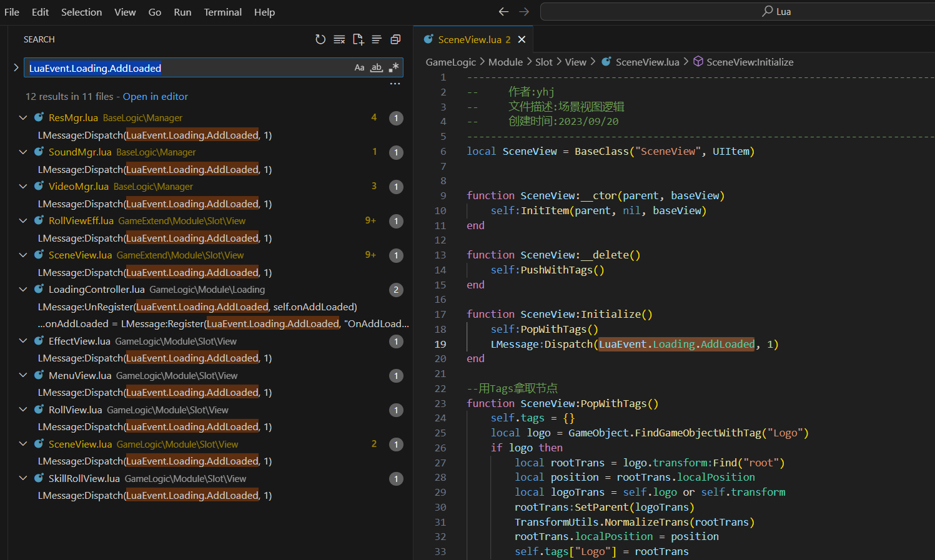Collapse SoundMgr.lua results
The image size is (935, 560).
(x=23, y=152)
